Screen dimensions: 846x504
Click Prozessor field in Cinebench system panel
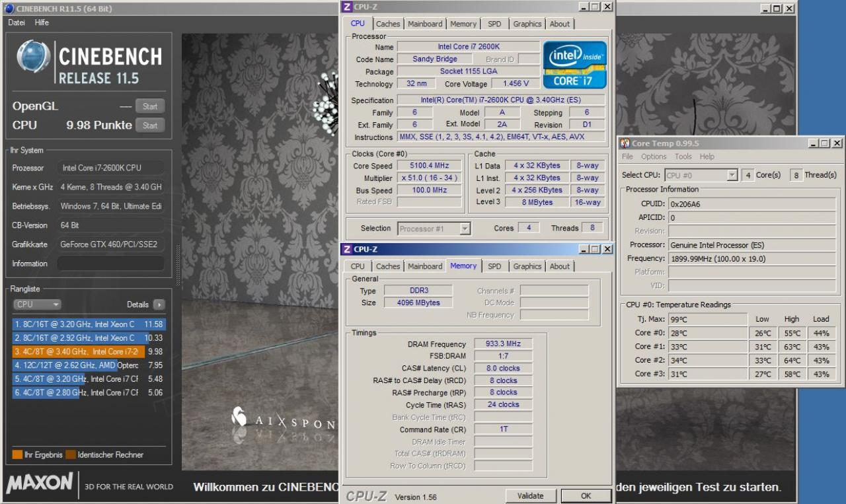coord(111,168)
